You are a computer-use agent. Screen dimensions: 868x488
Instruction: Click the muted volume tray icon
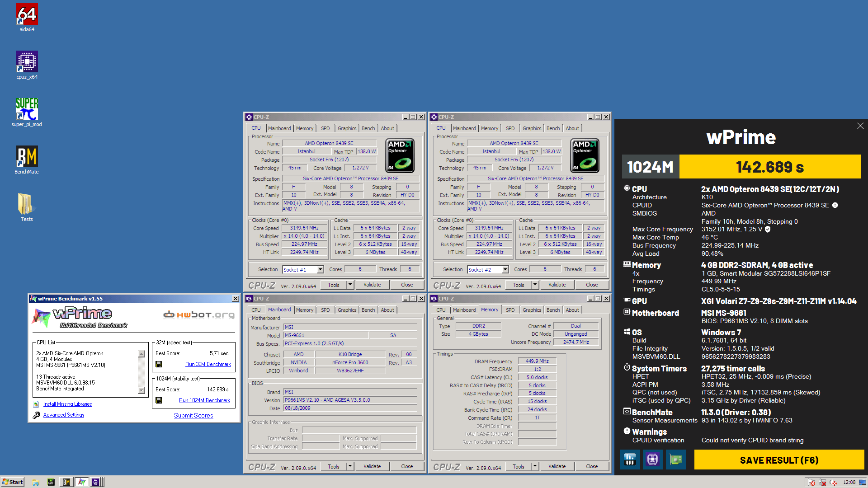tap(833, 482)
